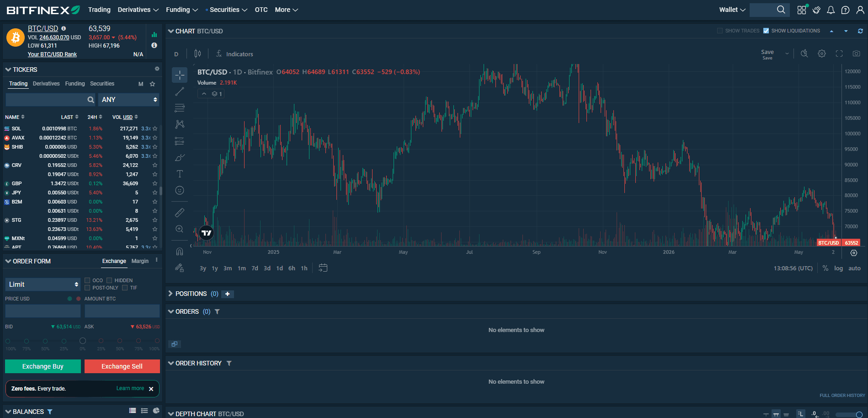
Task: Lock all drawing tools
Action: point(180,268)
